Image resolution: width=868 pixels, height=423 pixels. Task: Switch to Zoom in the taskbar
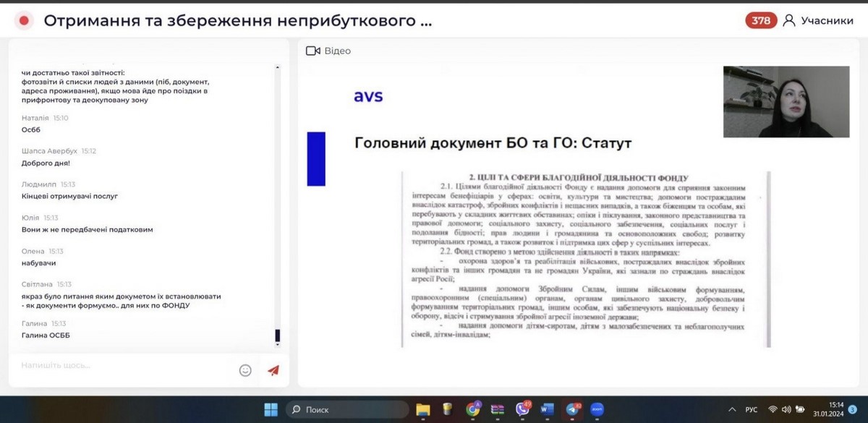(x=597, y=409)
